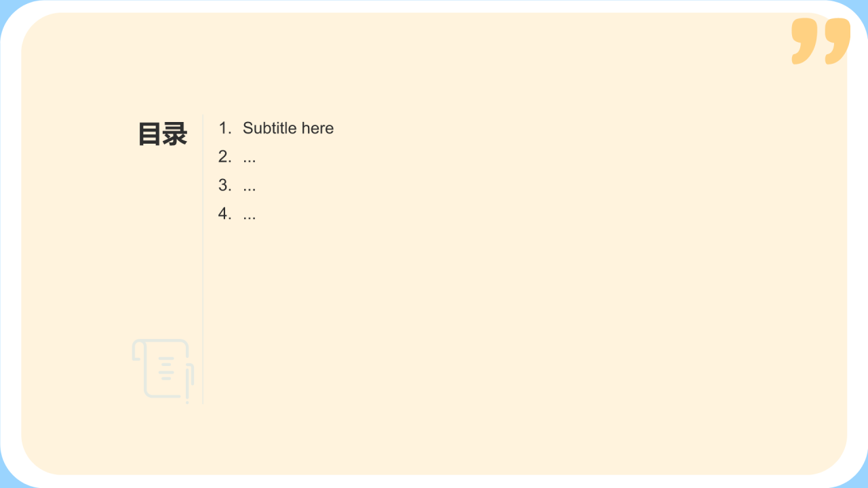Viewport: 868px width, 488px height.
Task: Click the blue corner at bottom-right
Action: (863, 483)
